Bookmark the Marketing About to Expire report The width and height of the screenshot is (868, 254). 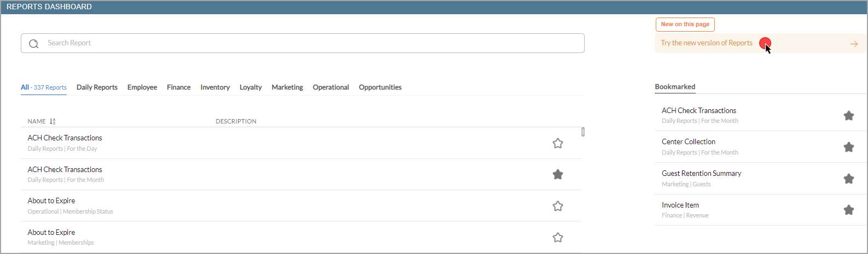557,238
